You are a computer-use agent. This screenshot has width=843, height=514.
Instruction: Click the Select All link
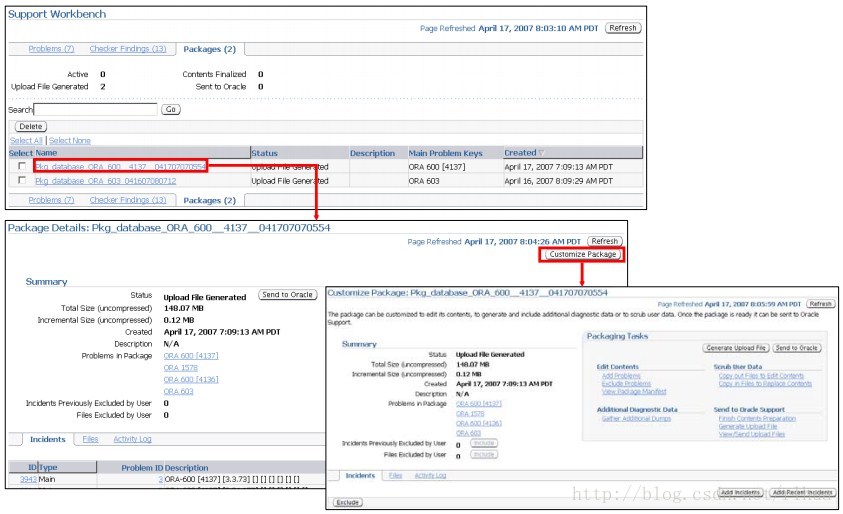pos(26,140)
